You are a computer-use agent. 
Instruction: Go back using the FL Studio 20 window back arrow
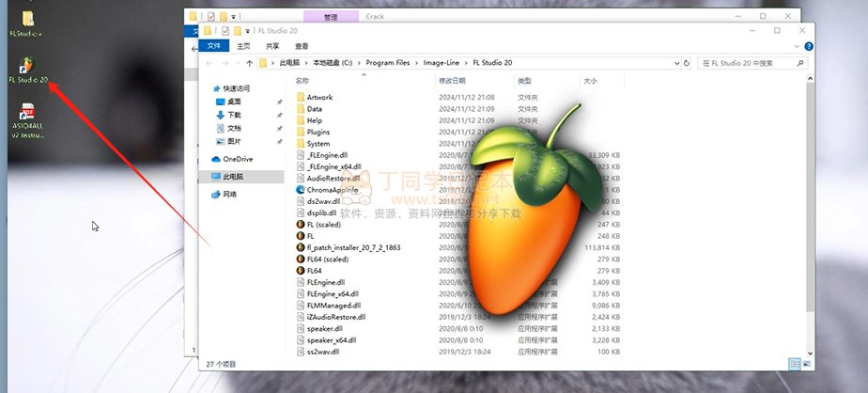(209, 63)
